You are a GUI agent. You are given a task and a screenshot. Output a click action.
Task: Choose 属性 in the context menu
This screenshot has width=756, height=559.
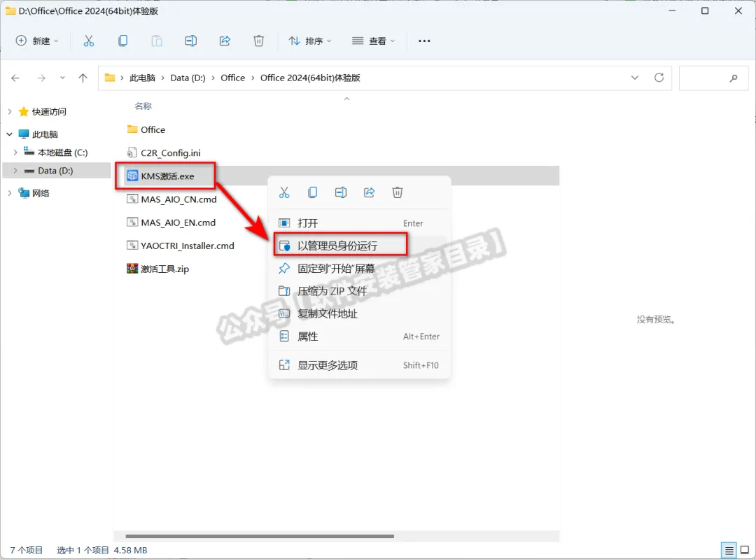click(x=359, y=337)
